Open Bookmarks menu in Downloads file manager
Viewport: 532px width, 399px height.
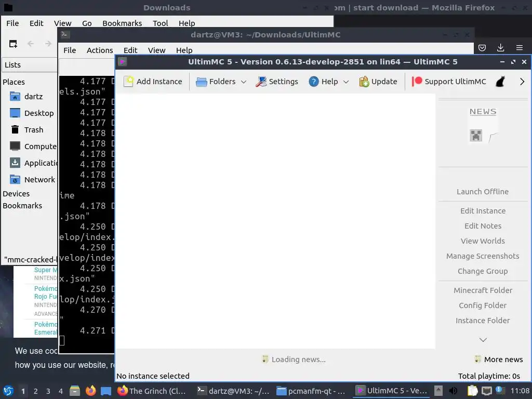pyautogui.click(x=122, y=23)
